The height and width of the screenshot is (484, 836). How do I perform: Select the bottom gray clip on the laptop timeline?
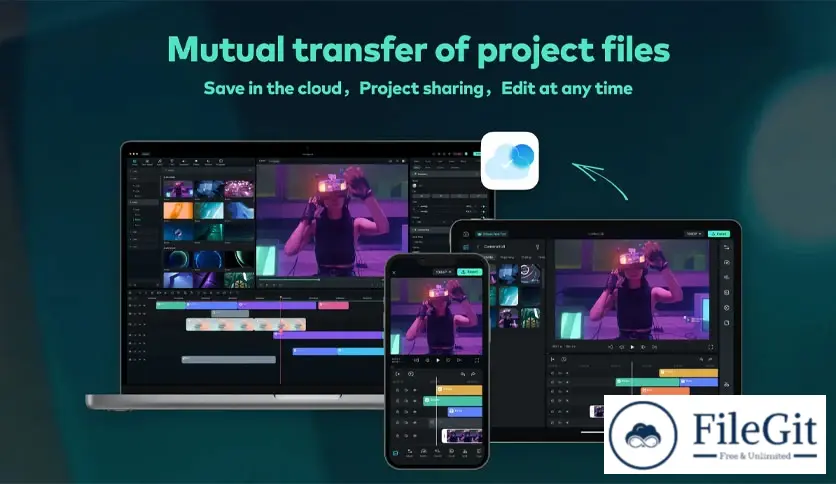click(x=229, y=360)
